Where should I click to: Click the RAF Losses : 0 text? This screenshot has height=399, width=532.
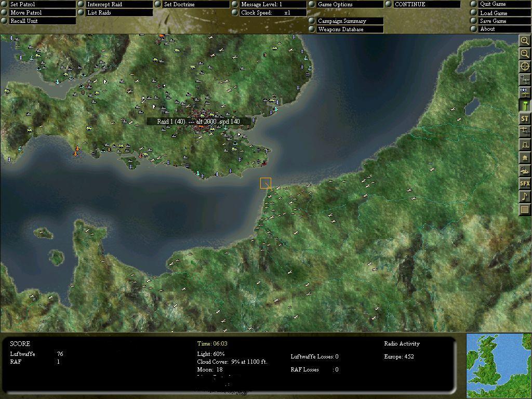pyautogui.click(x=314, y=369)
